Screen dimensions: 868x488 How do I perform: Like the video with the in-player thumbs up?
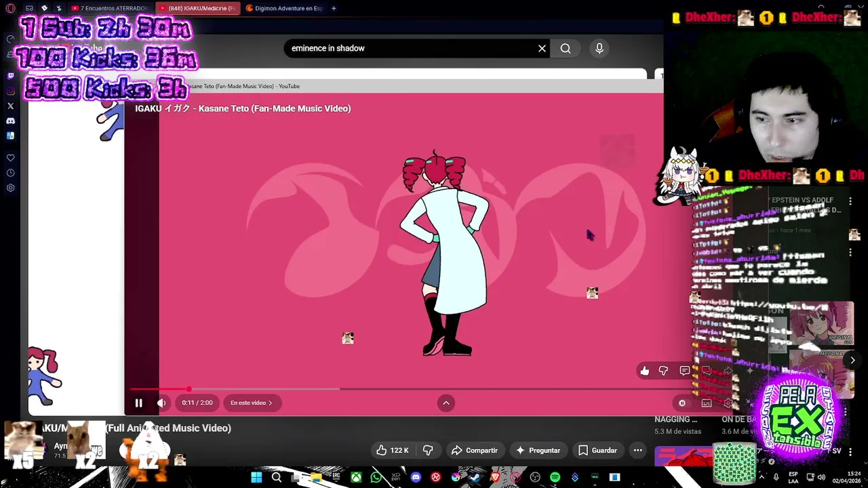click(x=645, y=371)
